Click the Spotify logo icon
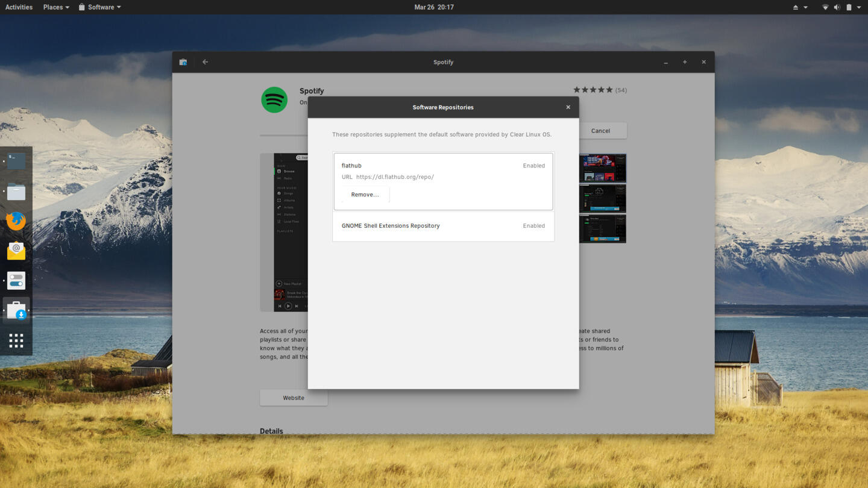 click(x=274, y=100)
